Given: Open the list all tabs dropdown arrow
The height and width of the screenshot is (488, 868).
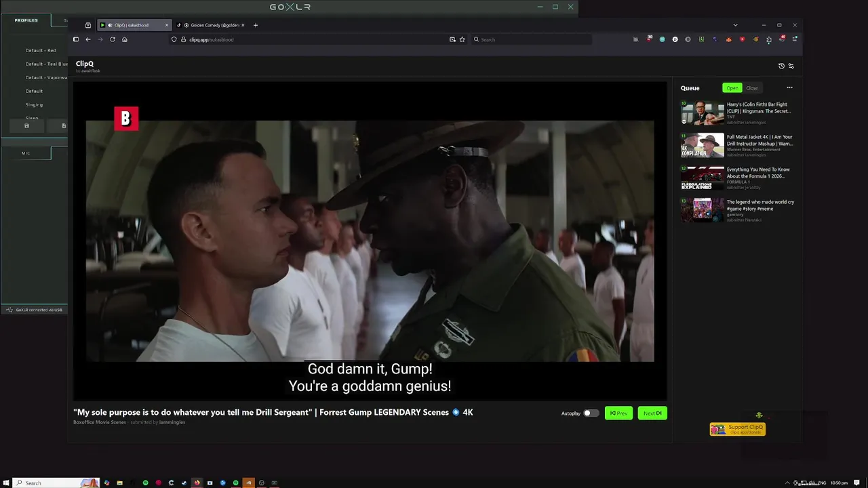Looking at the screenshot, I should tap(735, 25).
